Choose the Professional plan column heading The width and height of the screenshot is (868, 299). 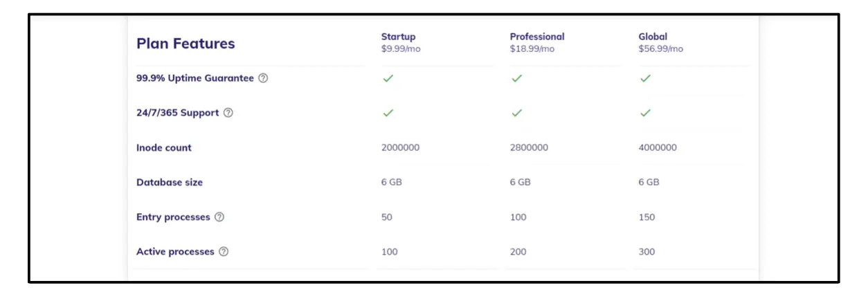[x=537, y=37]
